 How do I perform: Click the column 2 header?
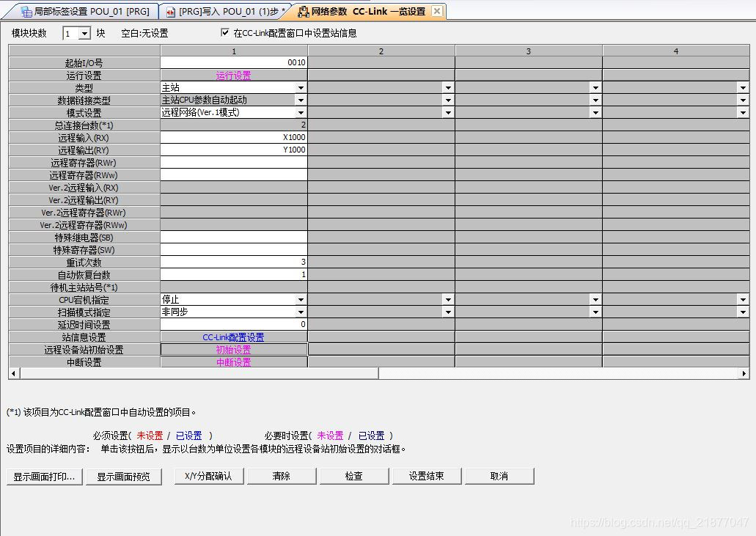(381, 51)
